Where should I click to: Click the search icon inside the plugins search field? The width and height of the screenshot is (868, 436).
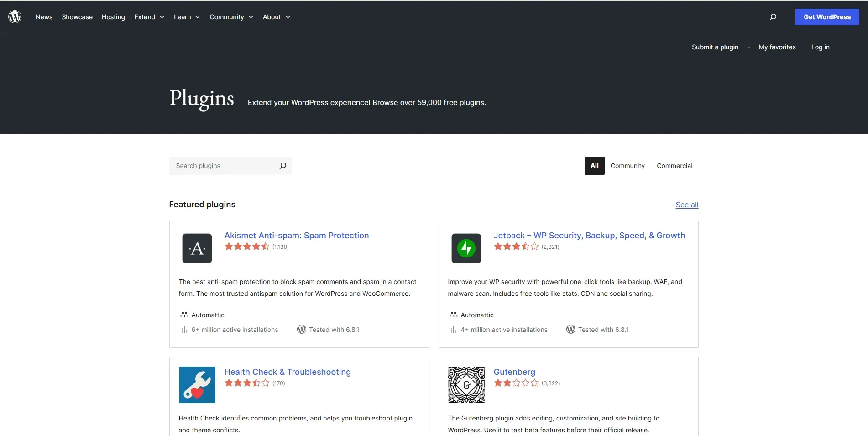[x=282, y=166]
